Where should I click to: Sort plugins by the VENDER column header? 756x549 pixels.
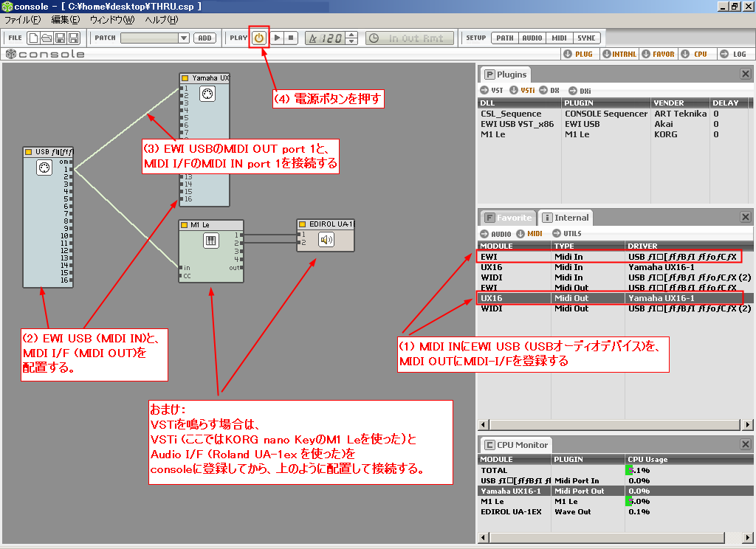tap(680, 103)
